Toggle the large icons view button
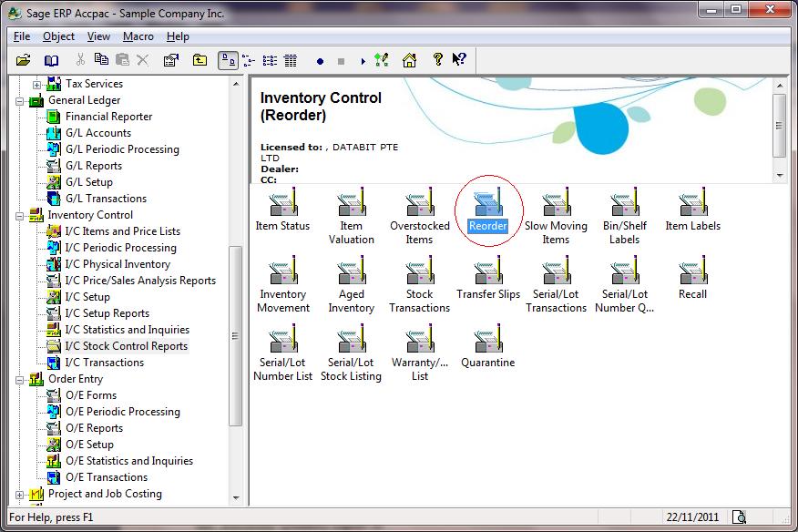 coord(228,61)
